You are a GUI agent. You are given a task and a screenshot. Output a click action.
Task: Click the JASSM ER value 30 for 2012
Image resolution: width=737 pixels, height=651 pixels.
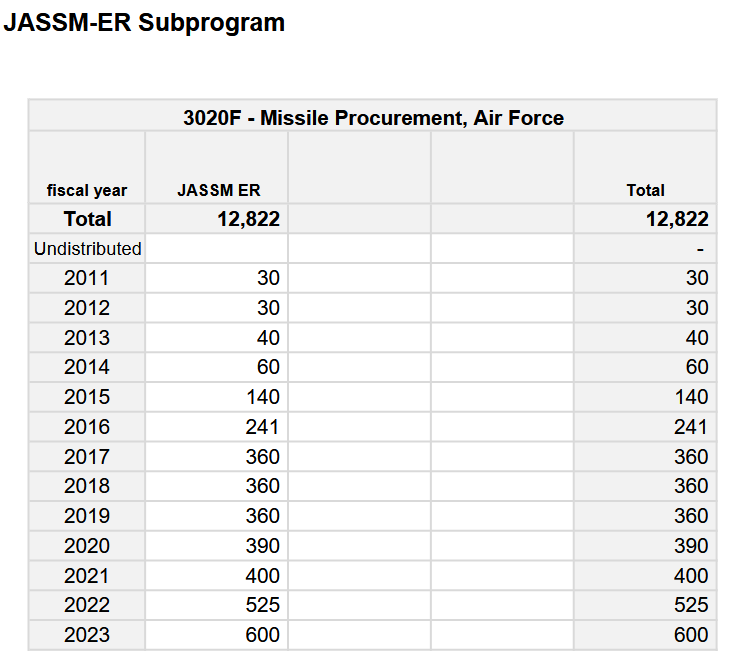pos(268,308)
